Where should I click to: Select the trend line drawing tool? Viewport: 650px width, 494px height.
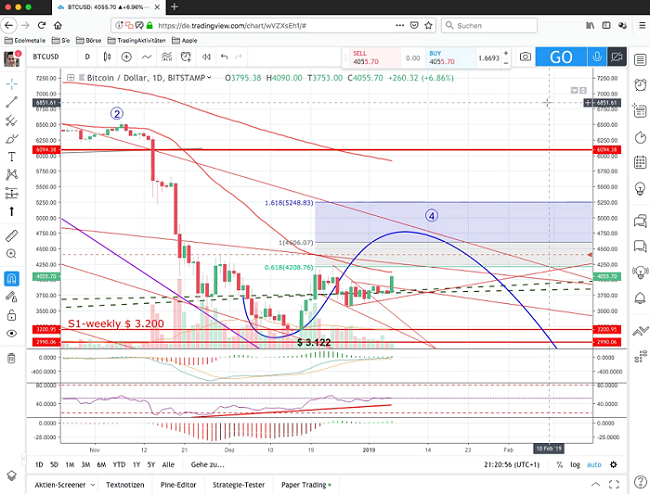[x=12, y=102]
